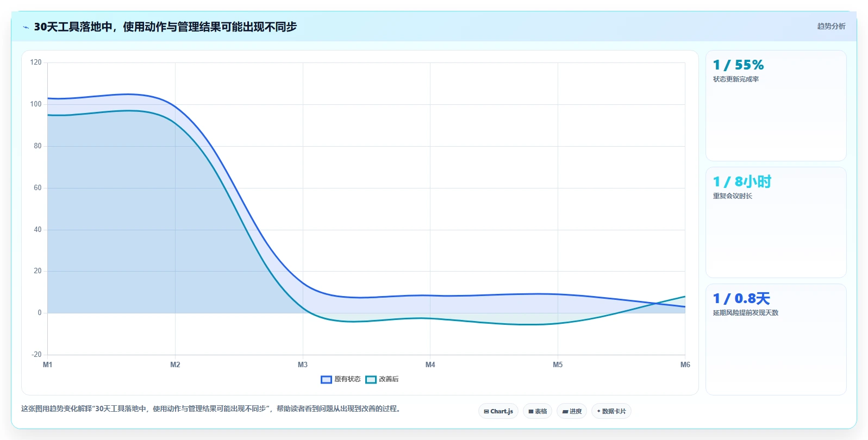The height and width of the screenshot is (440, 868).
Task: Click the M6 axis label
Action: coord(685,364)
